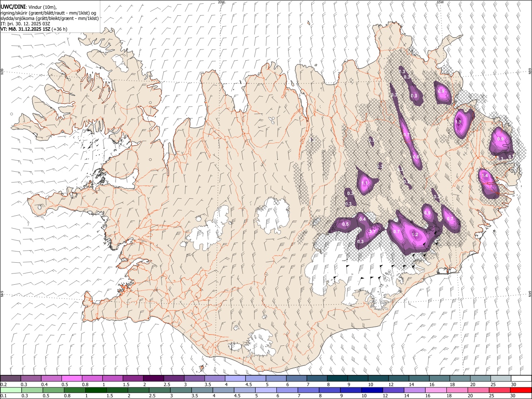Click the top legend row swatch labeled 1.5
Viewport: 532px width, 399px height.
[133, 379]
